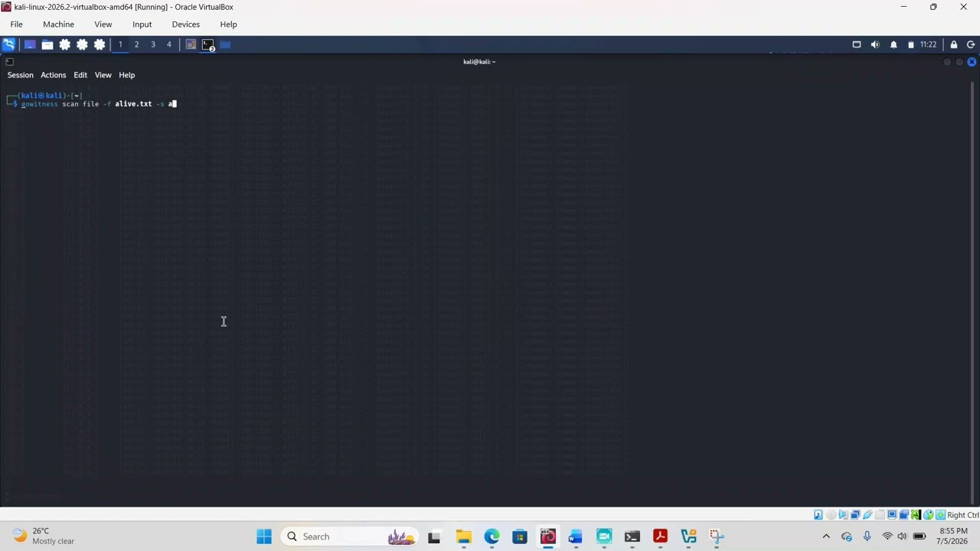Open Windows Terminal taskbar icon
The width and height of the screenshot is (980, 551).
click(632, 536)
